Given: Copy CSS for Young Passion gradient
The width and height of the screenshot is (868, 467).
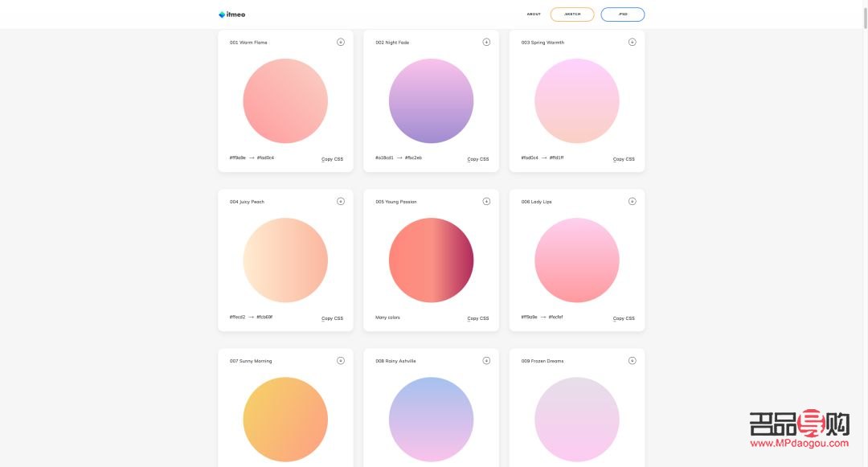Looking at the screenshot, I should (x=477, y=318).
